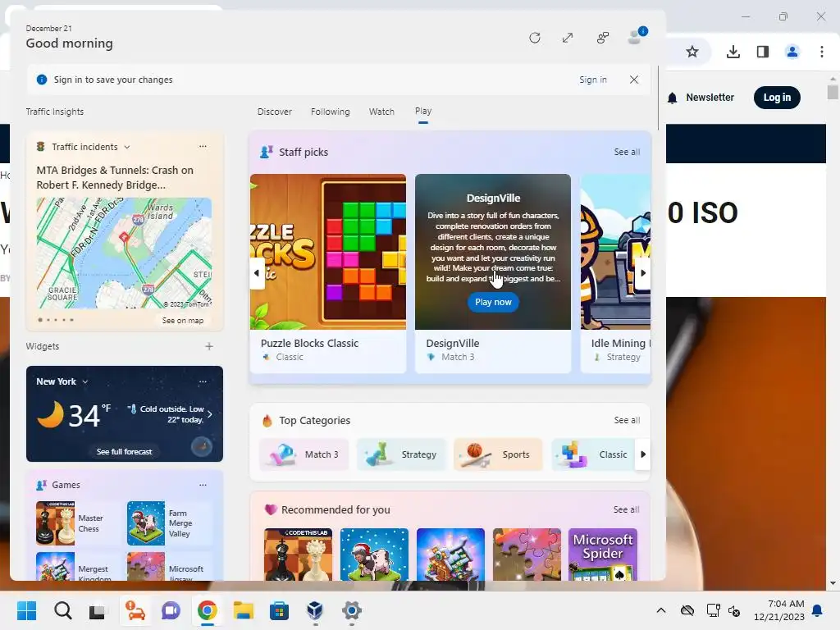Image resolution: width=840 pixels, height=630 pixels.
Task: Show previous staff pick games
Action: pyautogui.click(x=257, y=272)
